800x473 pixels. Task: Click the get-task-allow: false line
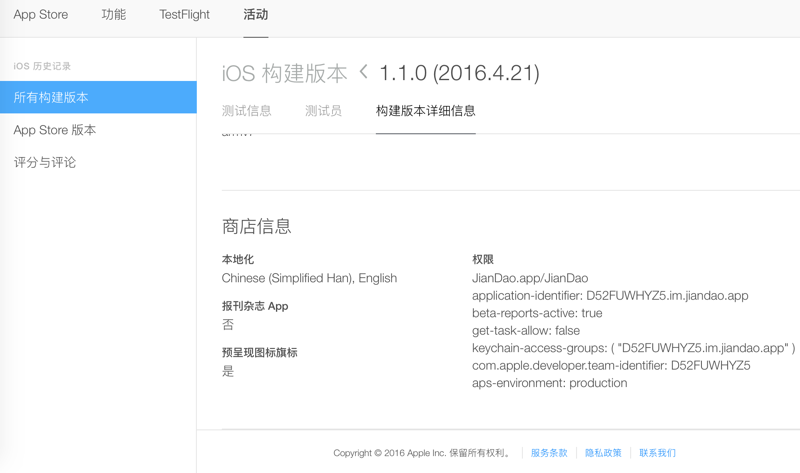coord(526,331)
